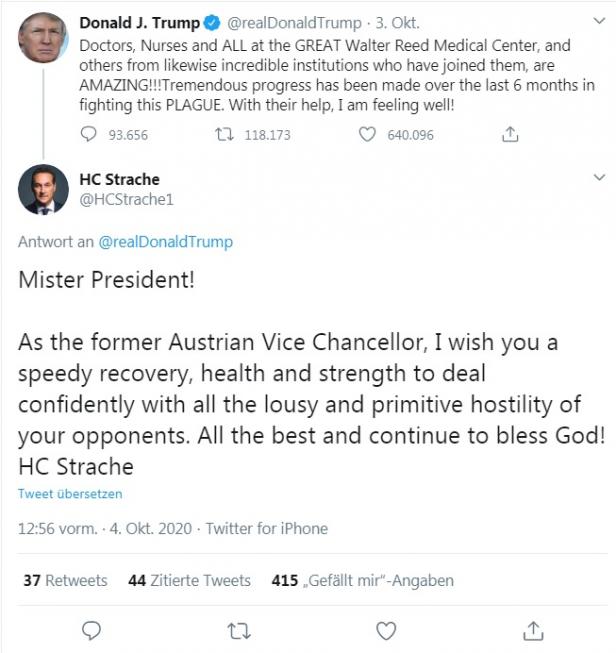This screenshot has width=616, height=653.
Task: Open HC Strache's profile picture
Action: pyautogui.click(x=43, y=189)
